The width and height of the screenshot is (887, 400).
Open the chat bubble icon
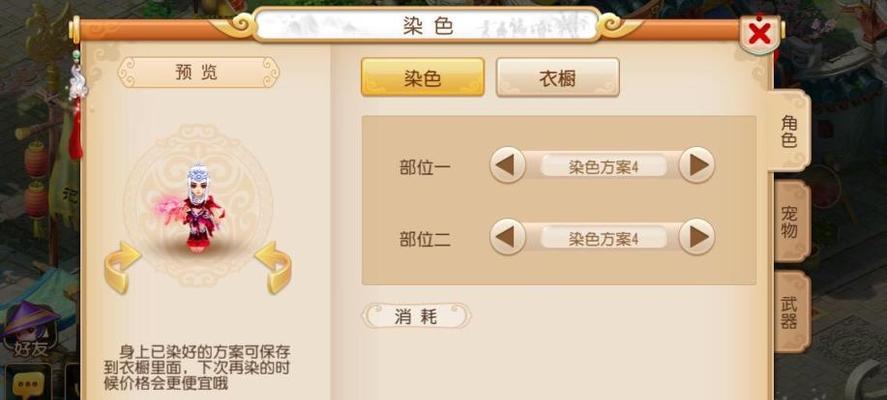[27, 382]
